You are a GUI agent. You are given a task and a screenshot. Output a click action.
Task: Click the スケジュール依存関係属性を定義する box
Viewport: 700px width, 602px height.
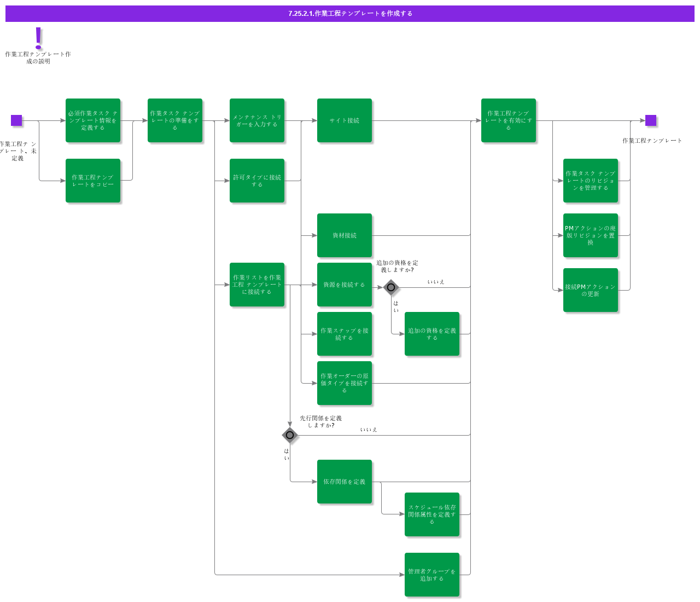coord(432,514)
